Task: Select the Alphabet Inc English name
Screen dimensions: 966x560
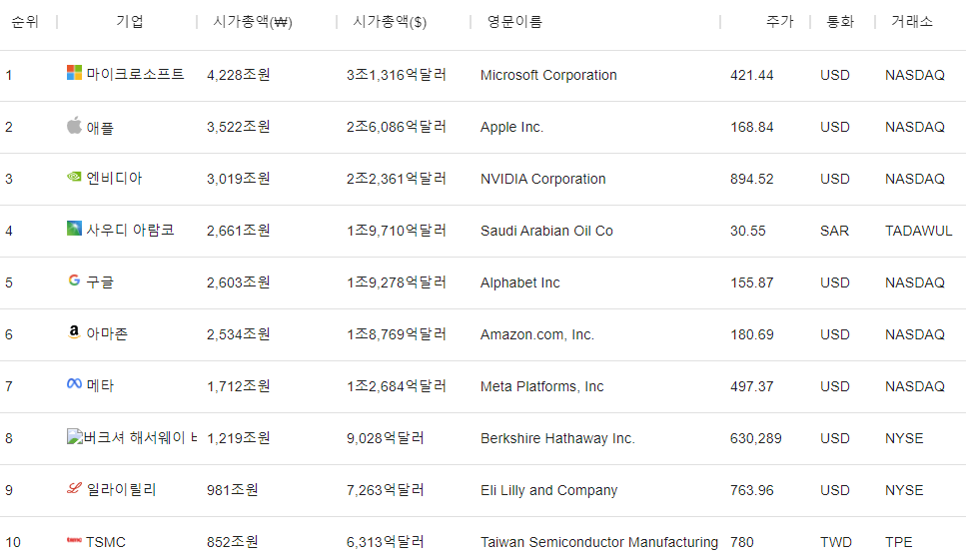Action: tap(520, 282)
